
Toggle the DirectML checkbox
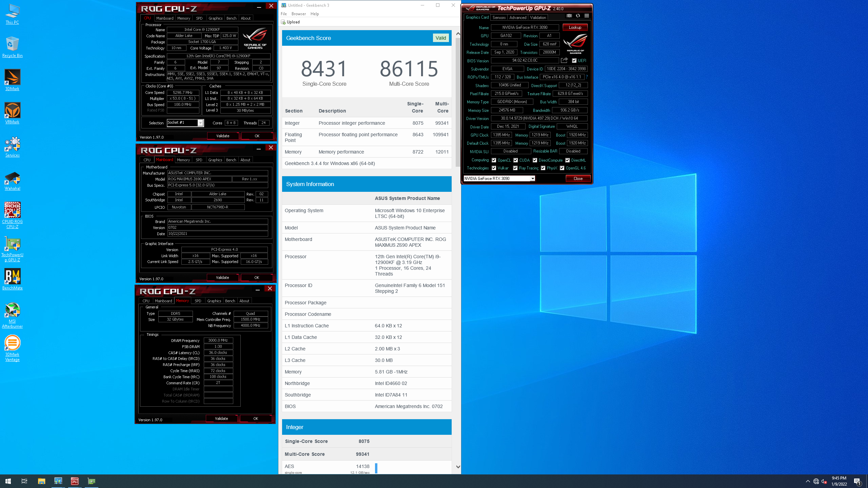click(x=567, y=160)
